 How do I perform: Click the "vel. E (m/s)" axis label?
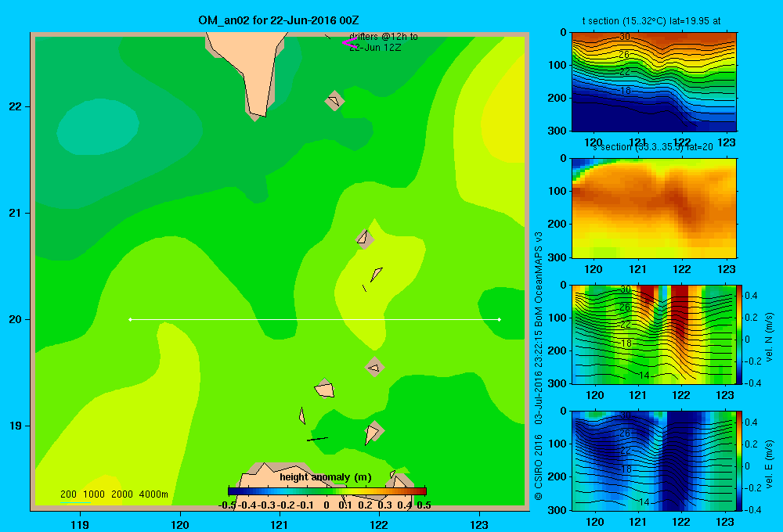(769, 464)
